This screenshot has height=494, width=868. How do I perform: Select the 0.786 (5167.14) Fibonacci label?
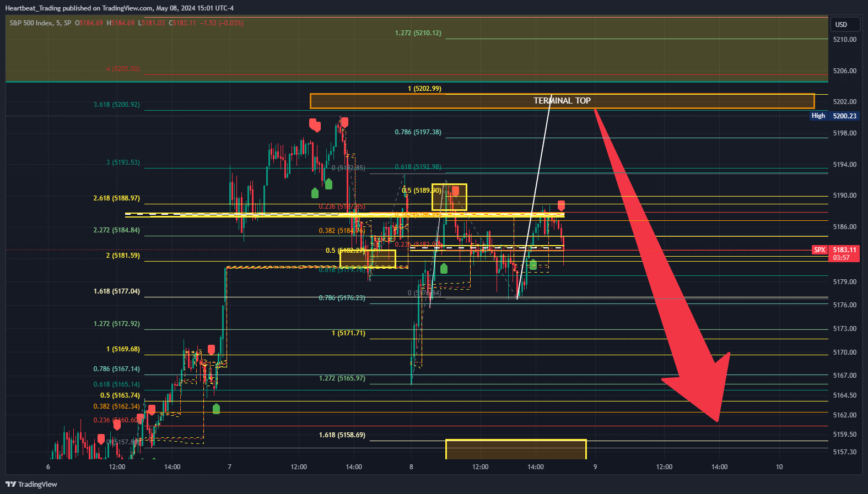(x=116, y=369)
